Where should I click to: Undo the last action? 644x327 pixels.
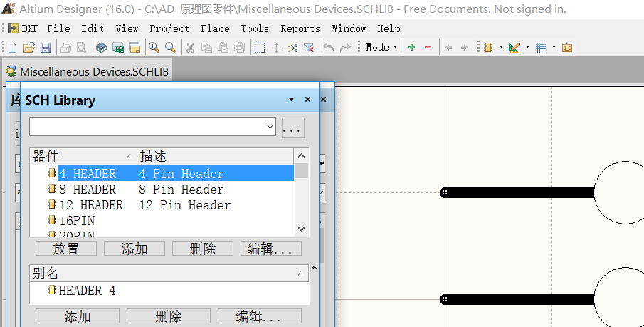click(329, 48)
